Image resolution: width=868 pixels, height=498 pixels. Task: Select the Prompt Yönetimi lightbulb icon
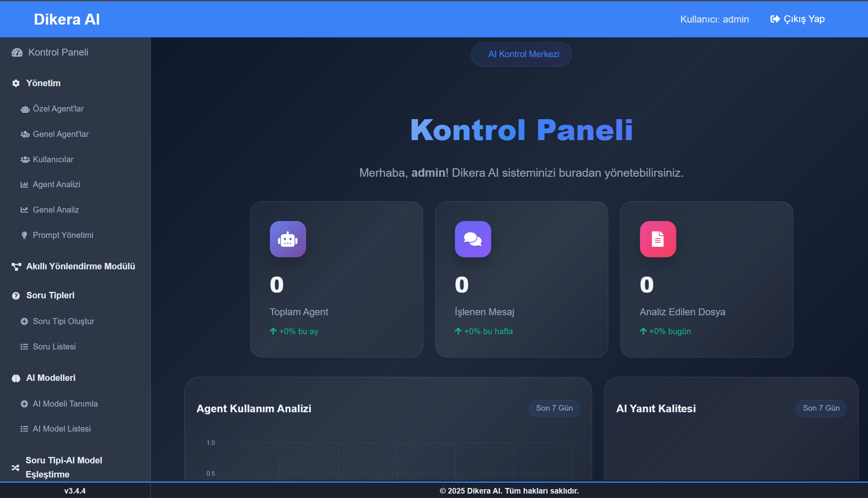[25, 235]
